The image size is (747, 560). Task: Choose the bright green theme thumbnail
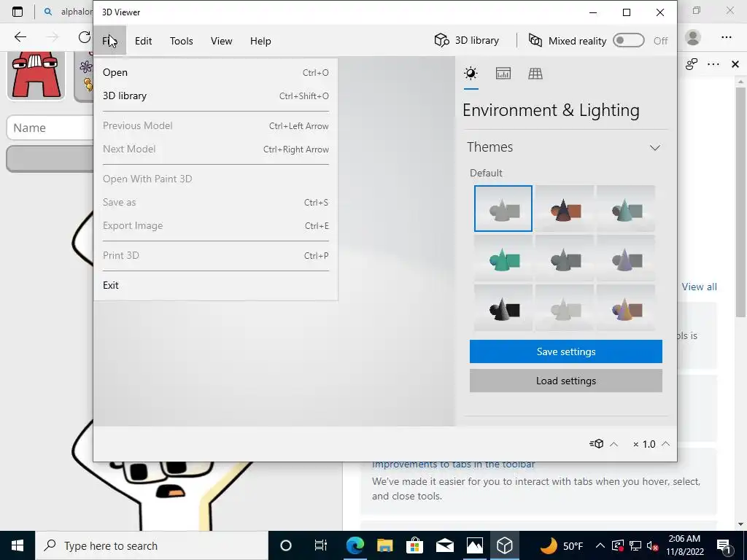coord(503,259)
